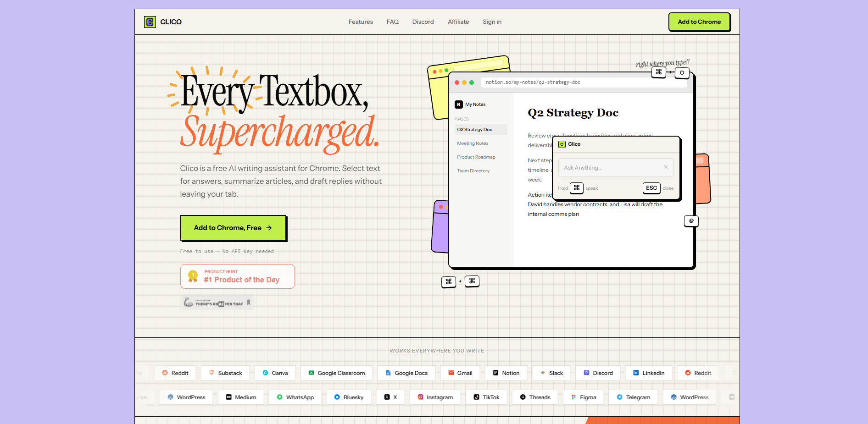Click the notion.so URL address bar
Image resolution: width=868 pixels, height=424 pixels.
tap(584, 83)
